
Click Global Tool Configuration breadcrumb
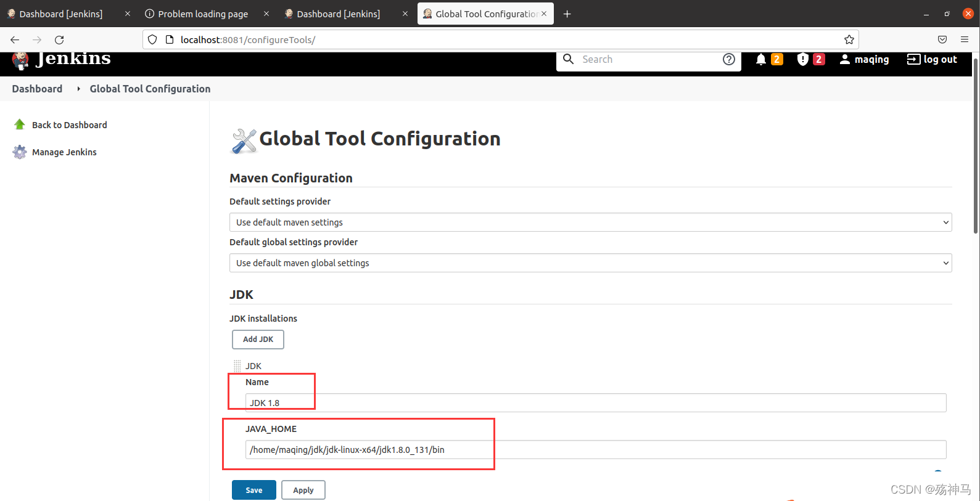pos(150,89)
